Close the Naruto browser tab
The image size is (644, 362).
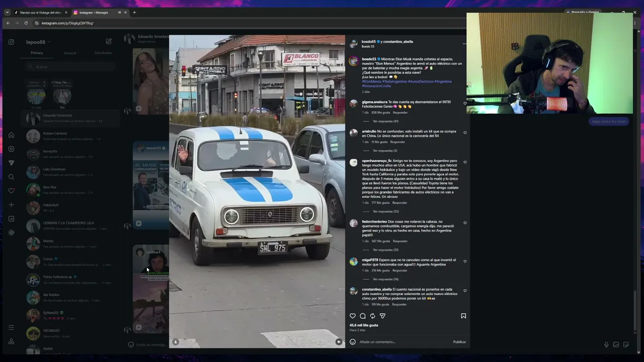point(66,13)
